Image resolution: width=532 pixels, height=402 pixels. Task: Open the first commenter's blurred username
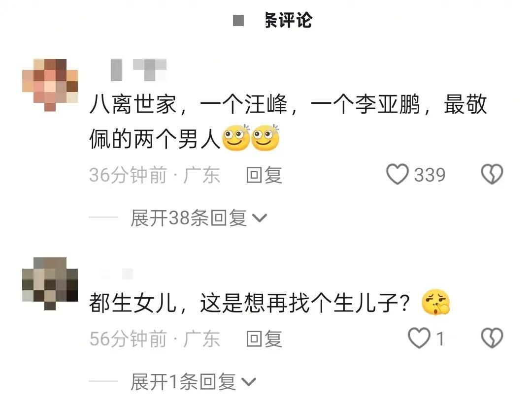[x=139, y=70]
